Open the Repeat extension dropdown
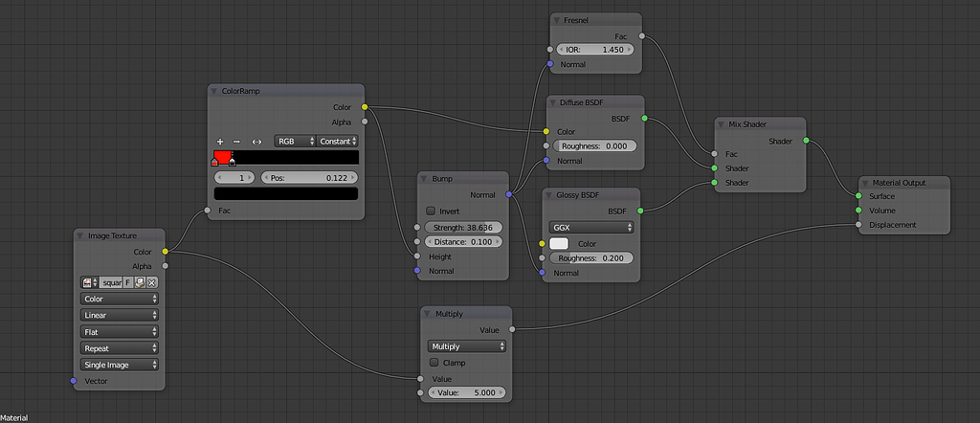Image resolution: width=980 pixels, height=423 pixels. [x=120, y=348]
